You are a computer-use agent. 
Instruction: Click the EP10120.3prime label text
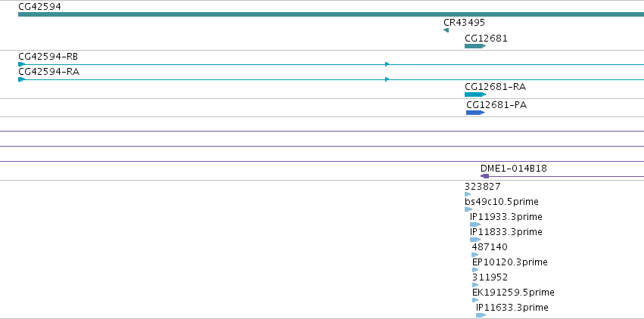(510, 262)
